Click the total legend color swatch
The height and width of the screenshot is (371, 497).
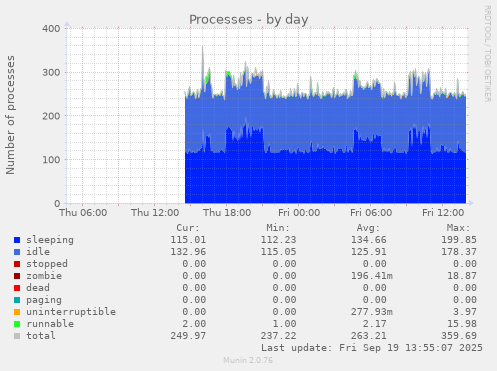coord(17,336)
